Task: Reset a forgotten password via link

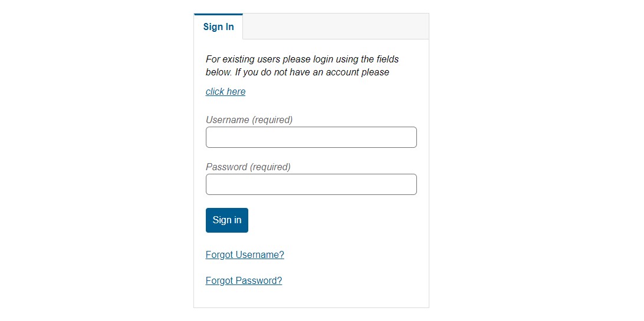Action: 244,281
